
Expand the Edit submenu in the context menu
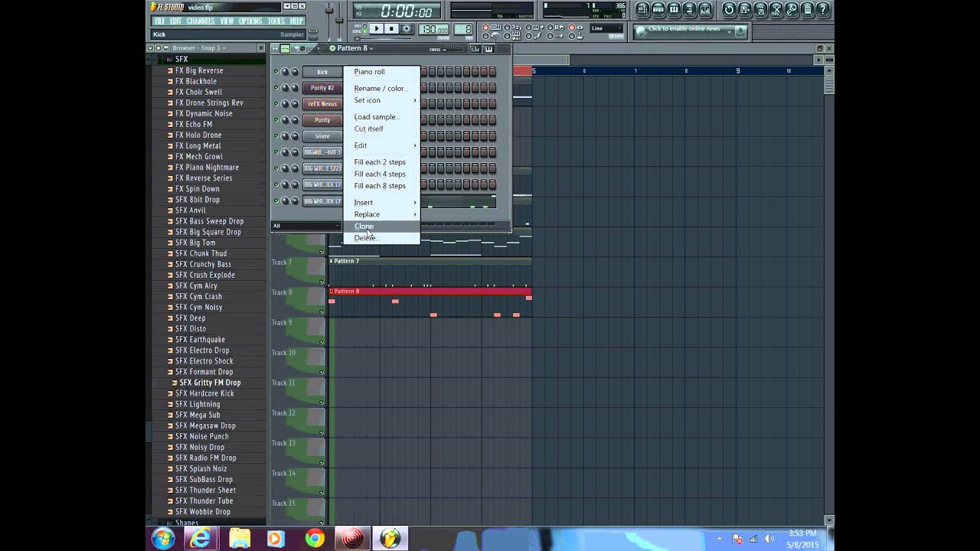point(381,145)
